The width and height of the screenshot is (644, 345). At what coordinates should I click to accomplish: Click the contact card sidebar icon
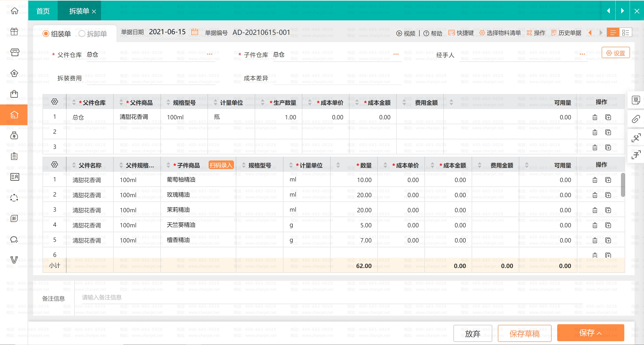click(14, 177)
